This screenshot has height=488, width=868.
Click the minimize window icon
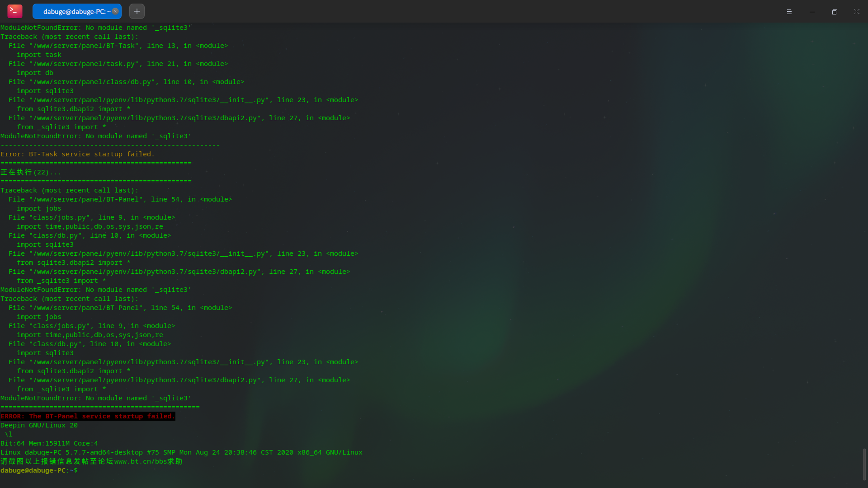point(812,11)
